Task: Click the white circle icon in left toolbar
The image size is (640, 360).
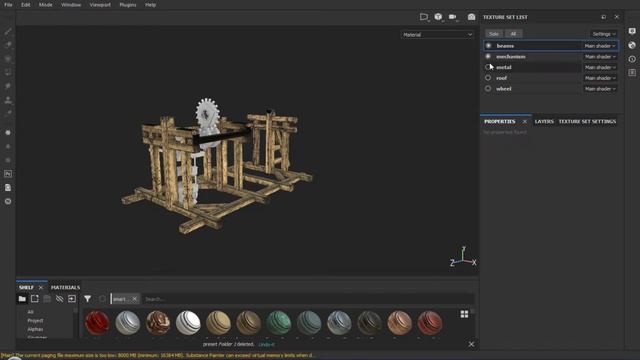Action: coord(8,133)
